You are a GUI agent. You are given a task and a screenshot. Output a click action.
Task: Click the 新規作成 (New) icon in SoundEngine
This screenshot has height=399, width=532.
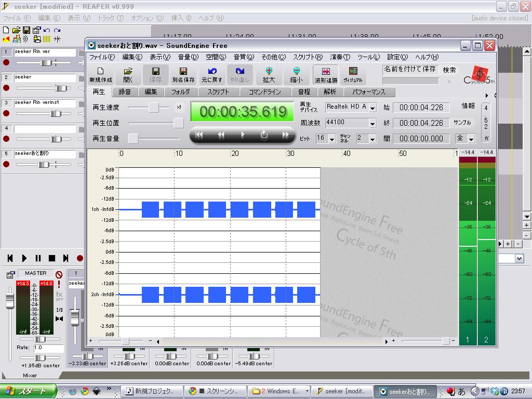100,75
